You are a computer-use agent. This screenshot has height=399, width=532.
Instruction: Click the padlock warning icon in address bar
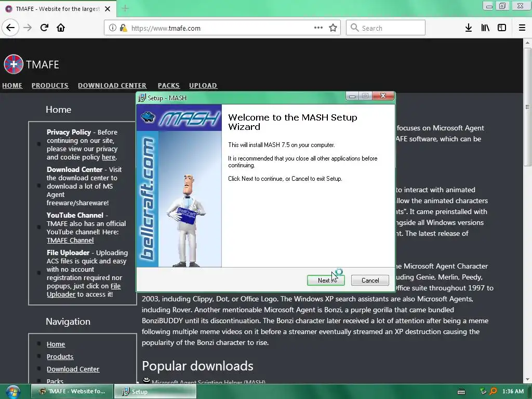coord(123,28)
